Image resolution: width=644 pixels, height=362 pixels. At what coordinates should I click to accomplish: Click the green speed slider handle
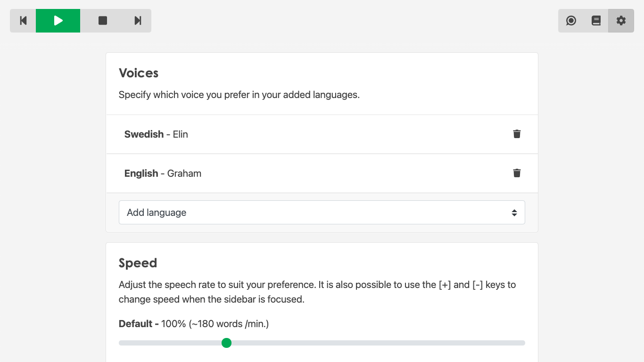click(226, 343)
